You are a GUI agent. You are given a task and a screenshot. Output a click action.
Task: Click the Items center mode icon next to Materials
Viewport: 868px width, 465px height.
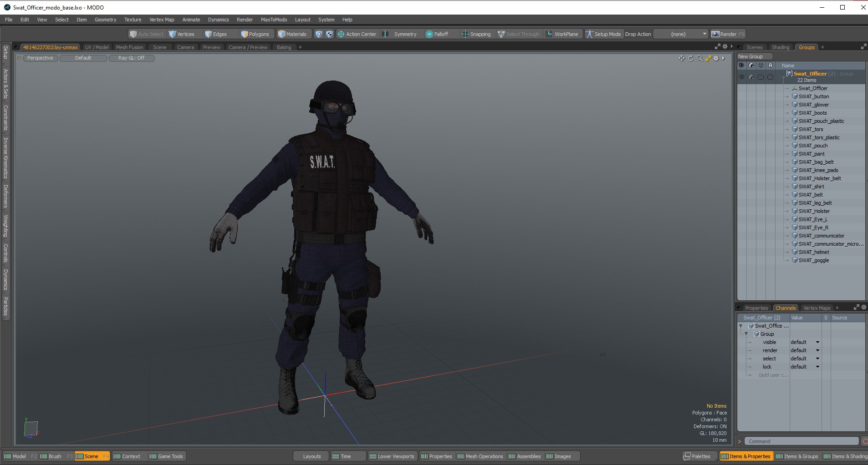[319, 34]
